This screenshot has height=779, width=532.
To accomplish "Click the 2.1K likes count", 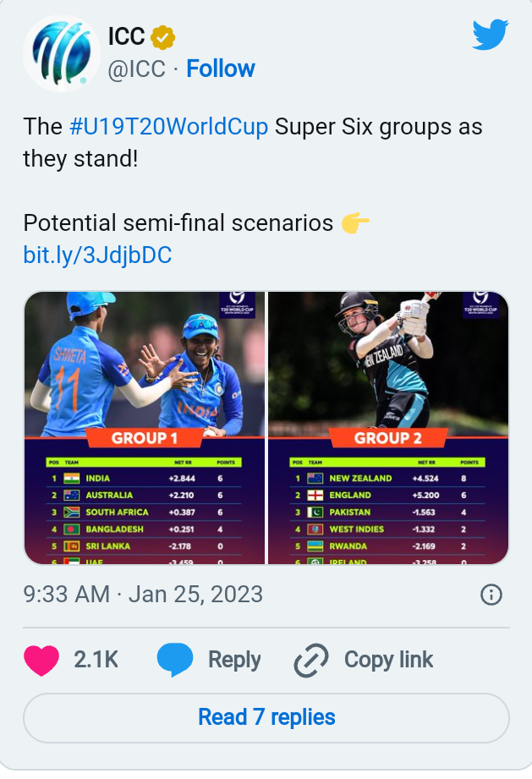I will [x=96, y=660].
